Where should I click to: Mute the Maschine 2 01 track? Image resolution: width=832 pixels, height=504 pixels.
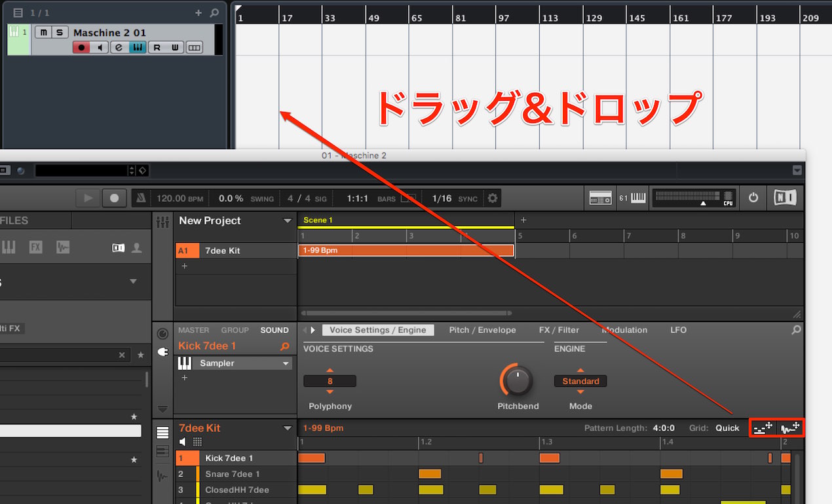(43, 32)
